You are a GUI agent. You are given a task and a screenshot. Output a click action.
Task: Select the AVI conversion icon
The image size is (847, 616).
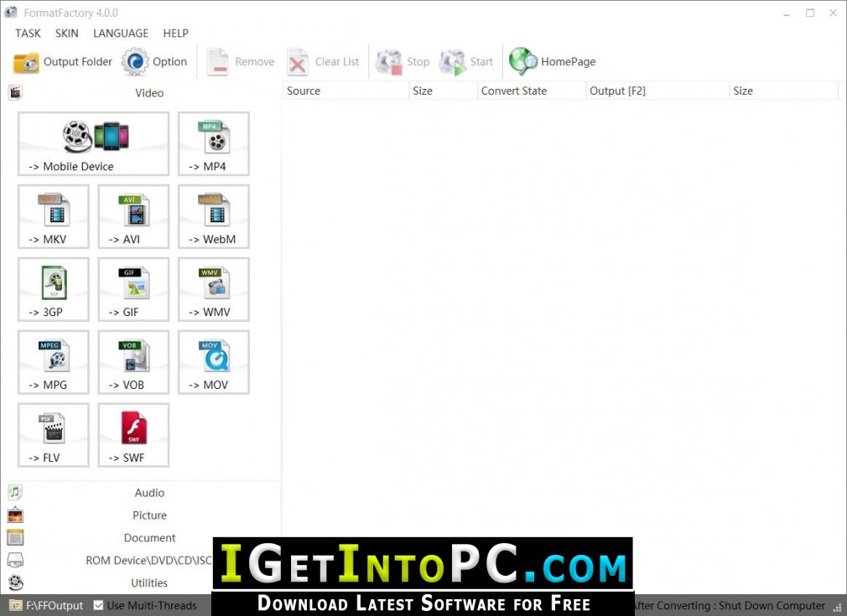(133, 216)
